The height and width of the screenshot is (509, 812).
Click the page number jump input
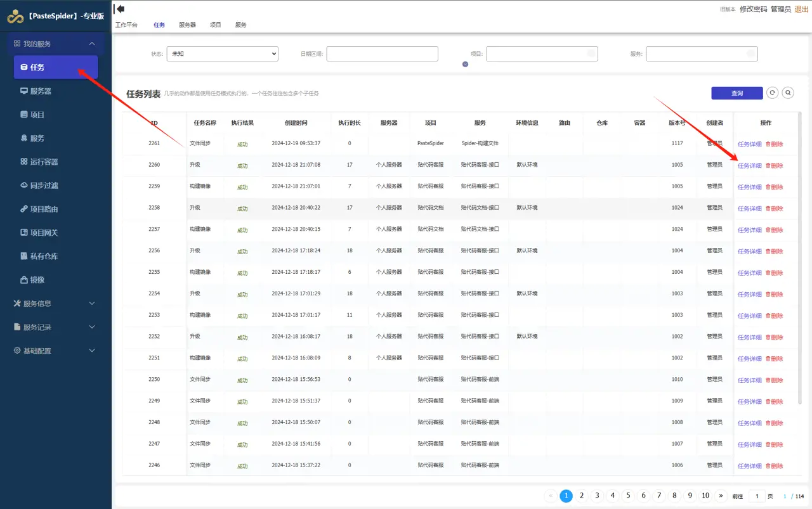pyautogui.click(x=756, y=496)
